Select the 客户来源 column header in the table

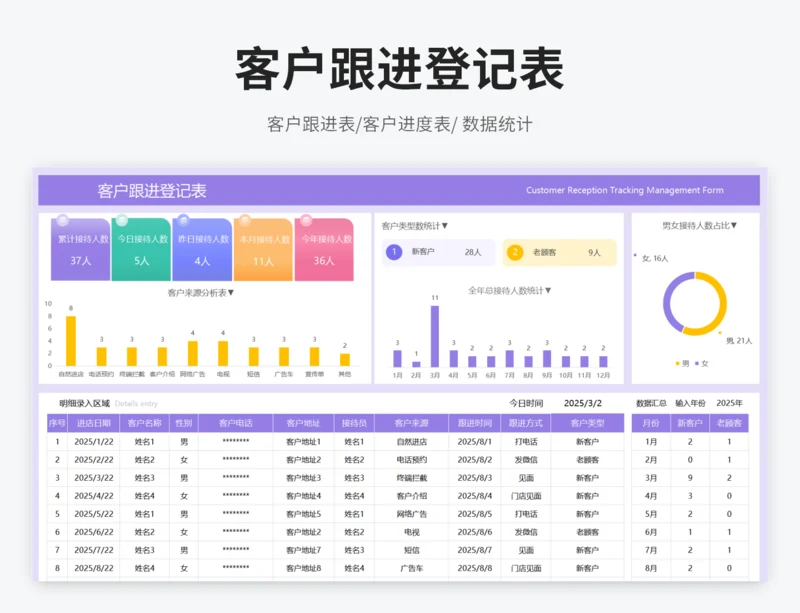411,423
